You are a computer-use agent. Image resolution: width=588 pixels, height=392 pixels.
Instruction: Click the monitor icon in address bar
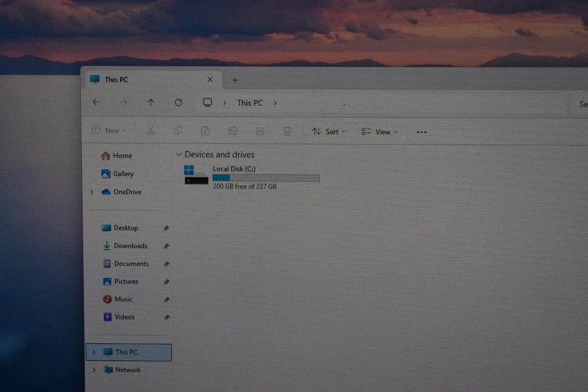[x=208, y=102]
